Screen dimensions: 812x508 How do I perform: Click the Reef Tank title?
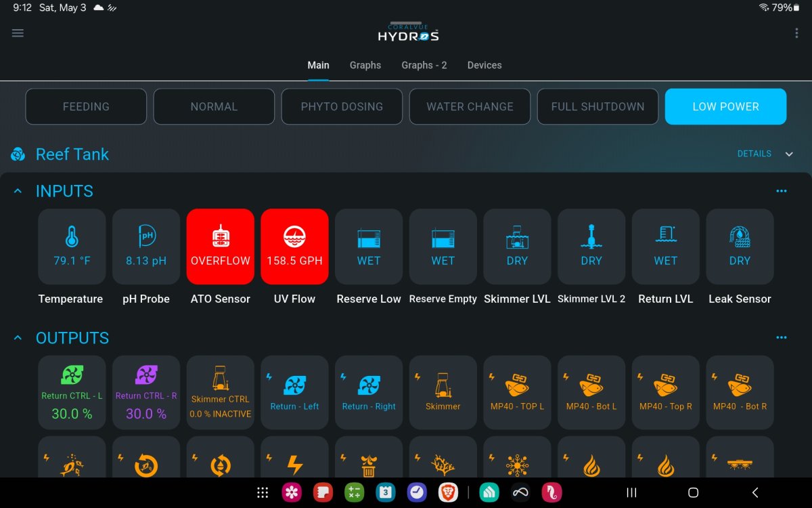(x=72, y=154)
